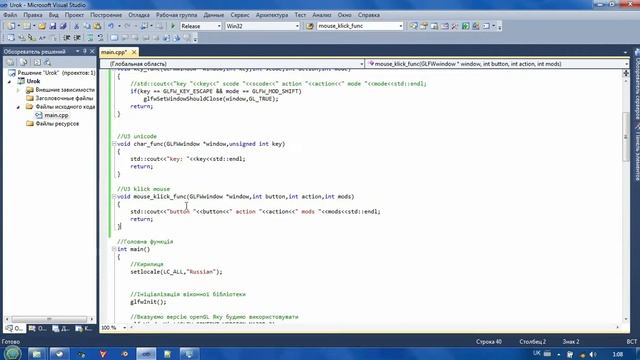This screenshot has width=640, height=360.
Task: Collapse the Файлы исходного кода folder node
Action: (x=18, y=107)
